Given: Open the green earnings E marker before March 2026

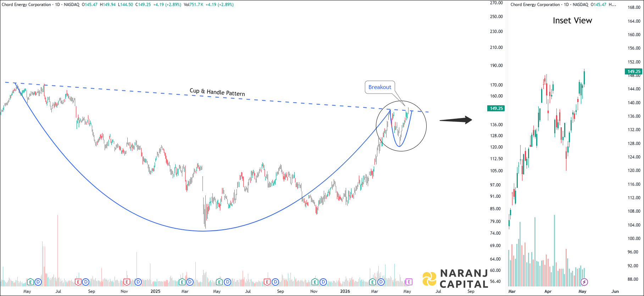Looking at the screenshot, I should 372,282.
